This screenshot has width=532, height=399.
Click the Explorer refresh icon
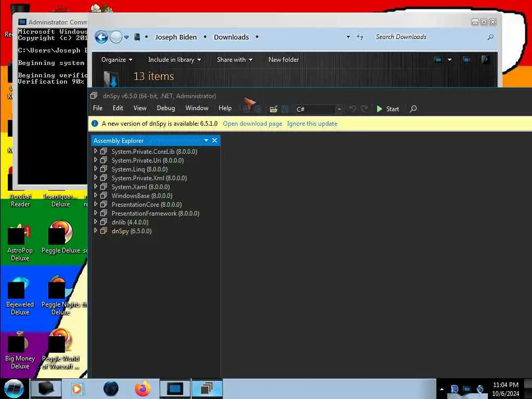point(360,37)
